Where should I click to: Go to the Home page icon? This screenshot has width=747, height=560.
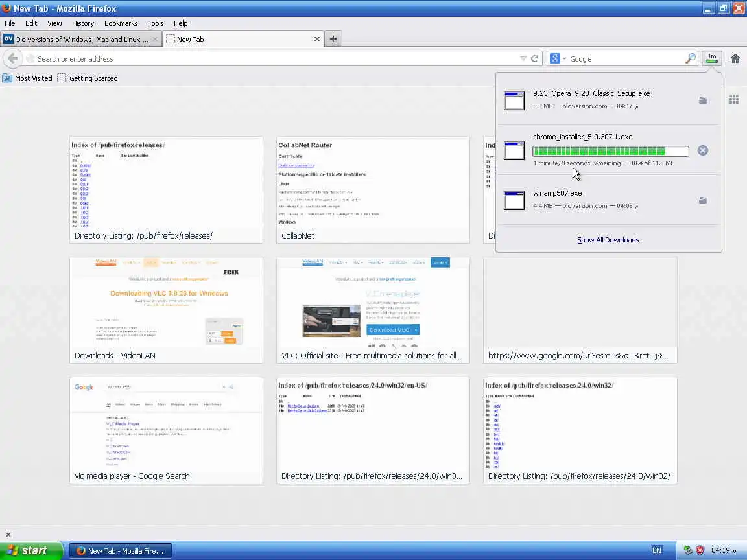[x=735, y=58]
